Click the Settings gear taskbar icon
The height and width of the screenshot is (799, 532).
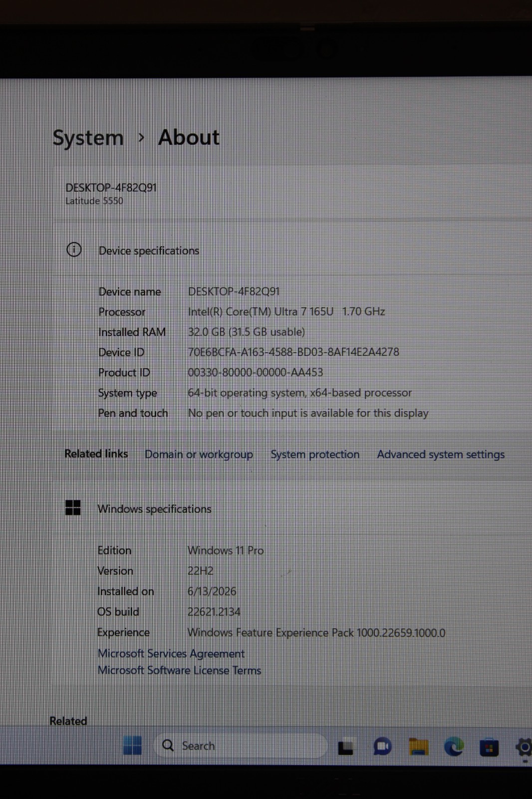click(x=524, y=747)
